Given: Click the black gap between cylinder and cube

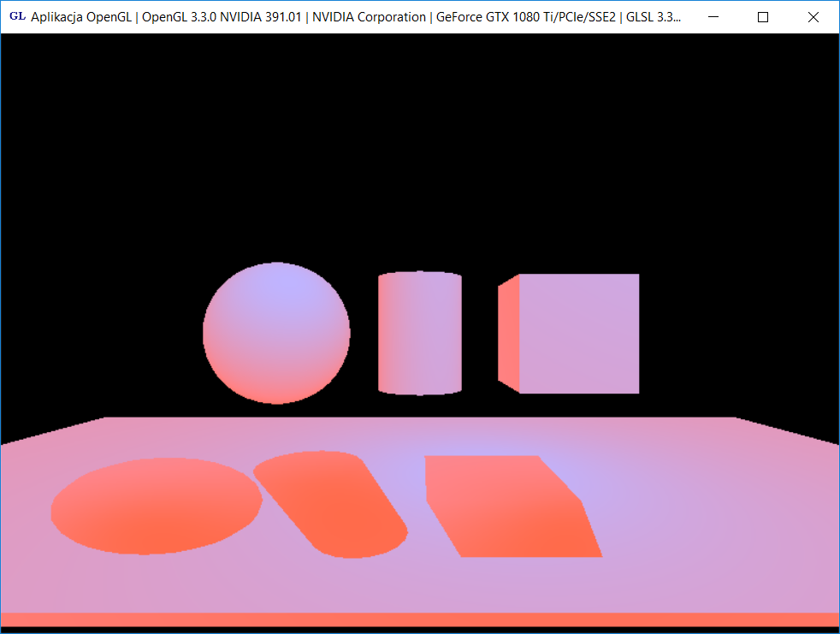Looking at the screenshot, I should [x=480, y=334].
